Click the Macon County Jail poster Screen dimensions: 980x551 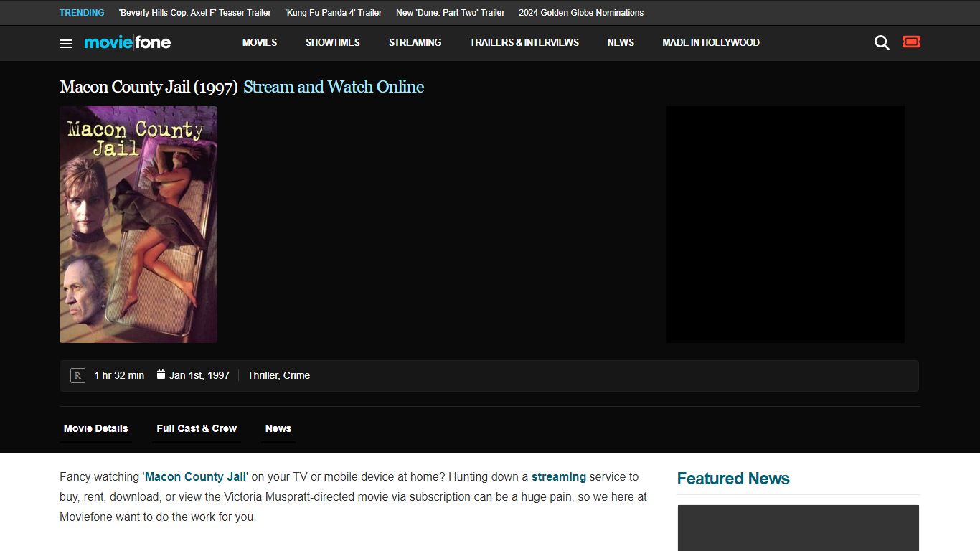pos(138,225)
